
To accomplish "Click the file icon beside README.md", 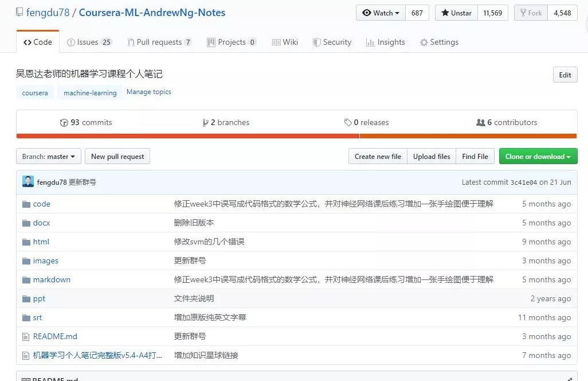I will click(x=25, y=337).
